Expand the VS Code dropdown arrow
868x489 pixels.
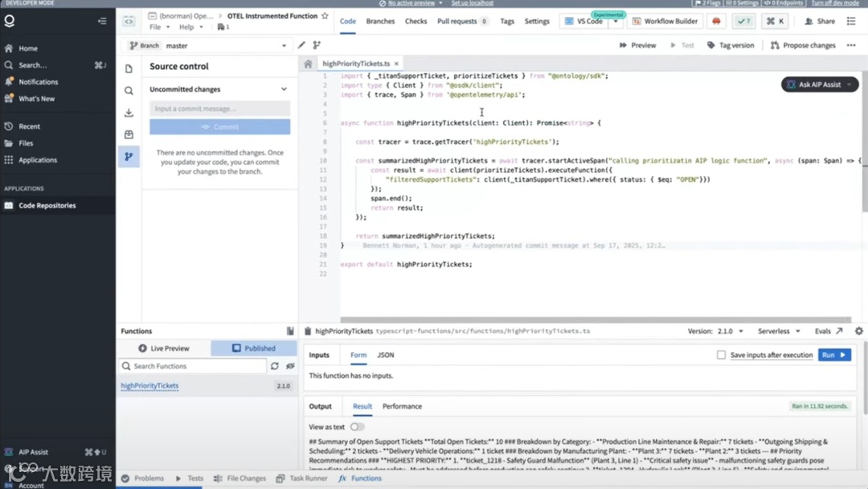pos(616,21)
